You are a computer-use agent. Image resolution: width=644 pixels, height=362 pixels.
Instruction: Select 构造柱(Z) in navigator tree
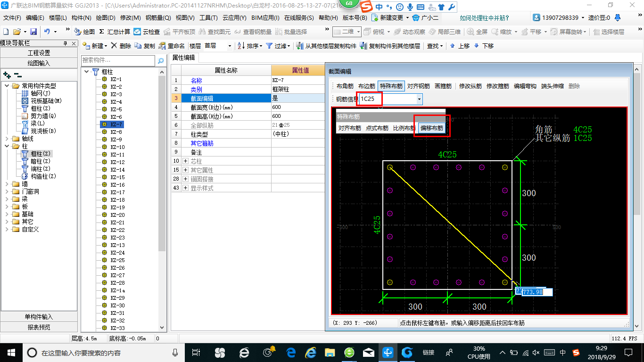click(x=39, y=176)
